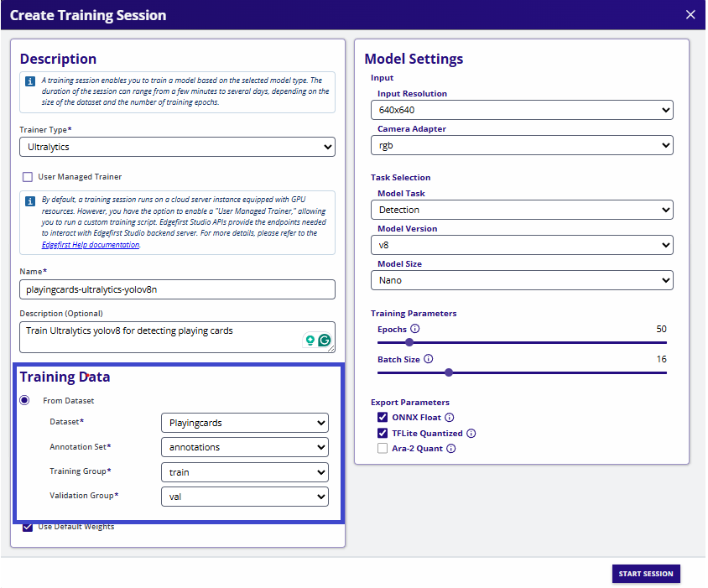Screen dimensions: 708x588
Task: Open the Model Size dropdown
Action: pos(523,280)
